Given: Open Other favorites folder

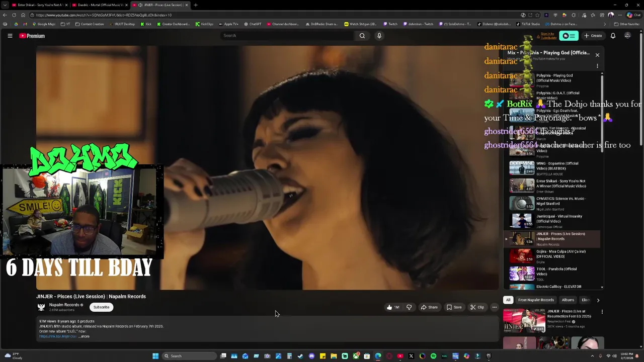Looking at the screenshot, I should tap(626, 24).
